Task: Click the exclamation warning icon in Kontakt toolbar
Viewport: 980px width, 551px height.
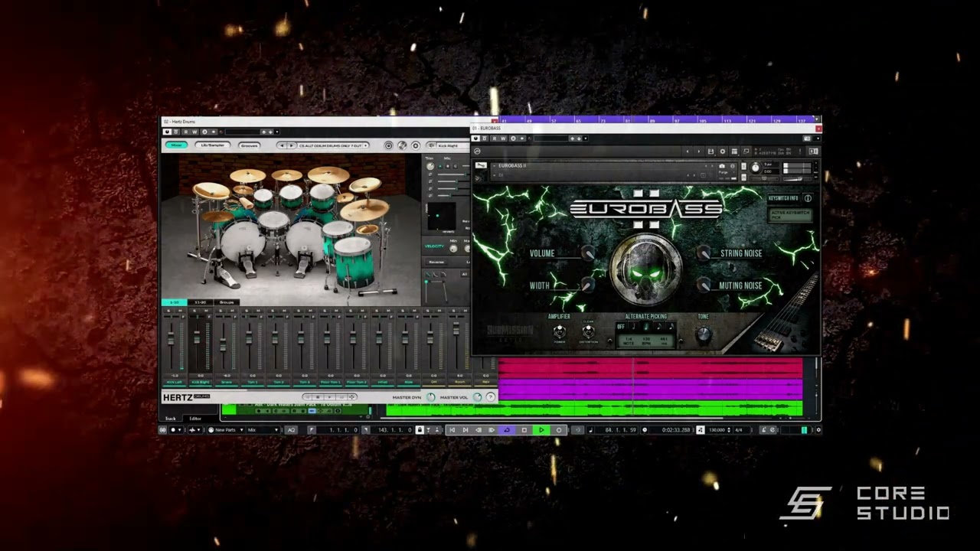Action: click(x=800, y=152)
